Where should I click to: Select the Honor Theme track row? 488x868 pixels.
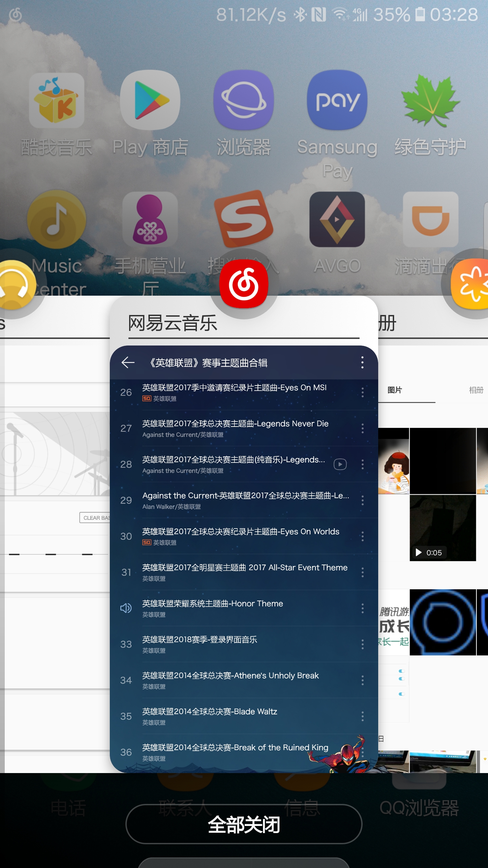click(244, 608)
